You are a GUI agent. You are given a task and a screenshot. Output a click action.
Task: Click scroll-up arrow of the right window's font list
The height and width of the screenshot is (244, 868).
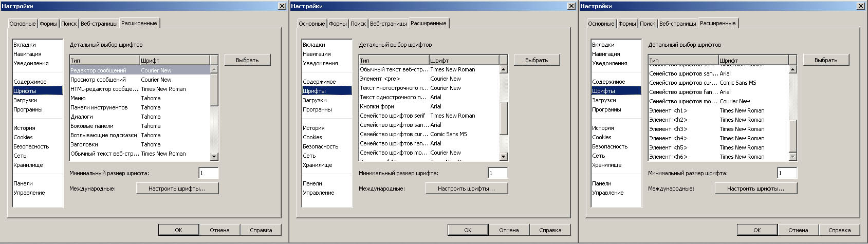[x=793, y=69]
